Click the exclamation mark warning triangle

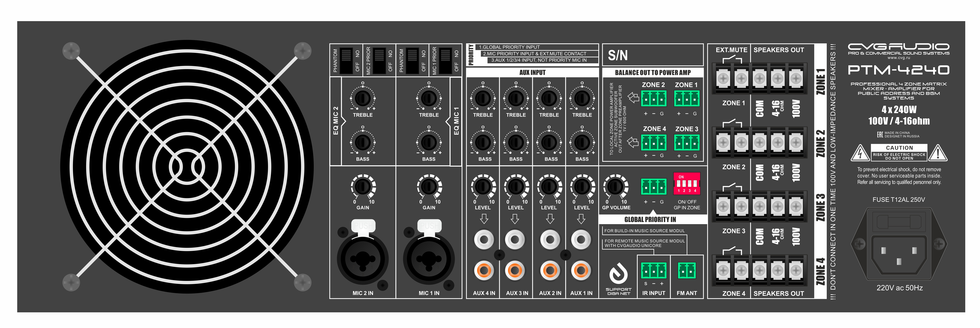click(x=938, y=153)
